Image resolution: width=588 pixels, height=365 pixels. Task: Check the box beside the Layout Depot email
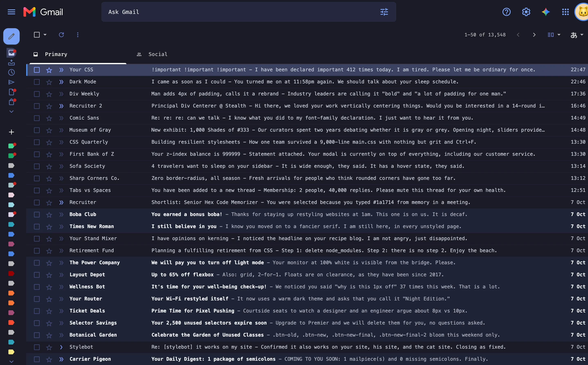pos(37,275)
